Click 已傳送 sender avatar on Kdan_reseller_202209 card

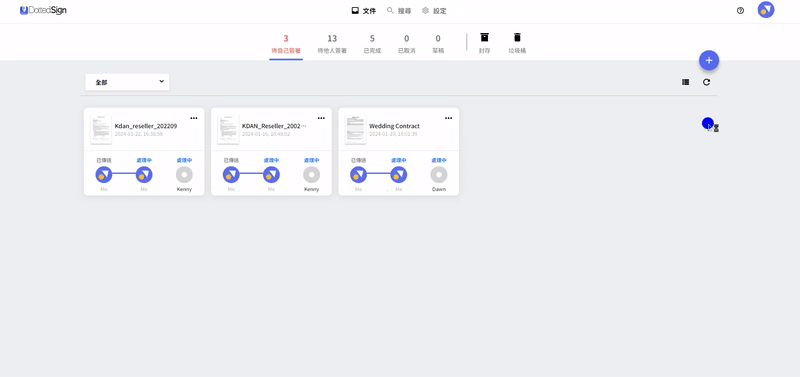pos(104,175)
